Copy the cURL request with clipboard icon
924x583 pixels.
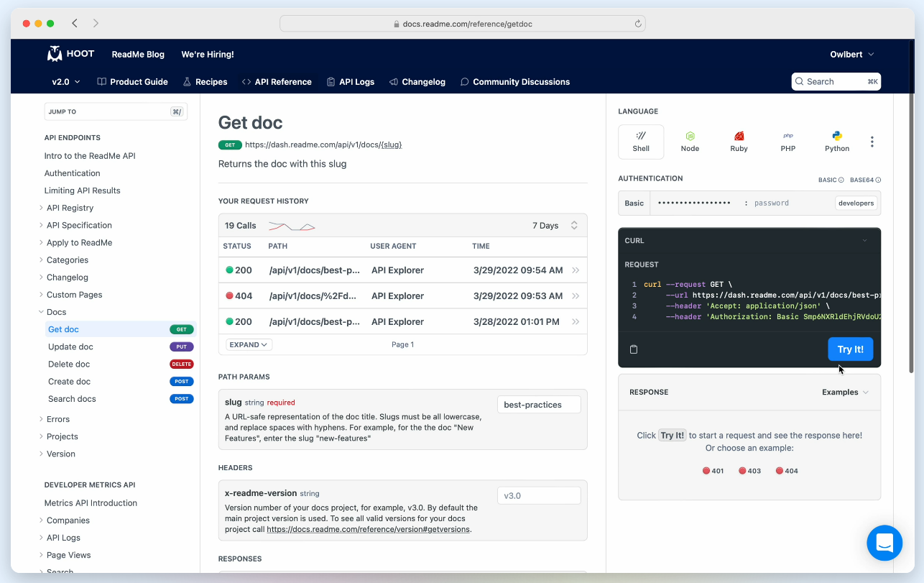(634, 349)
